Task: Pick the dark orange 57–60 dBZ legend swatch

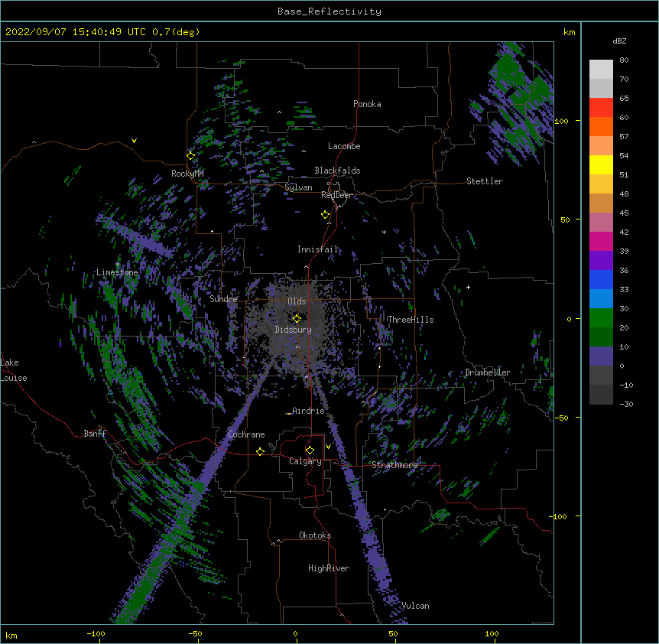Action: point(601,126)
